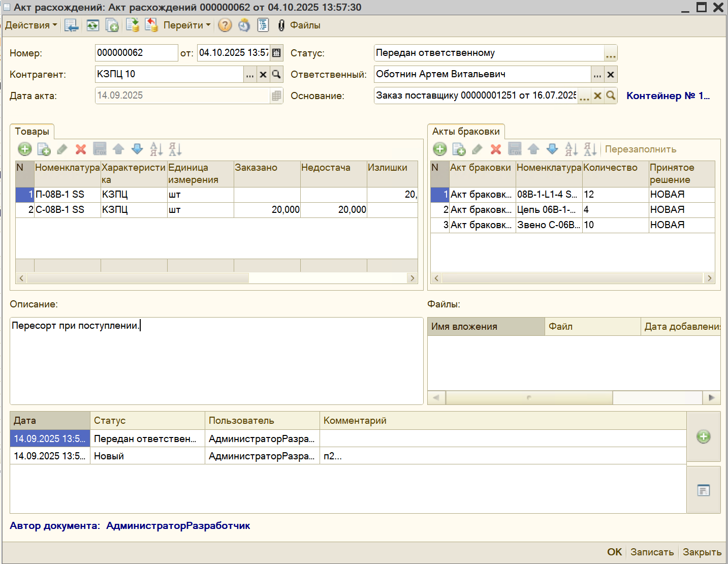Delete selected row in Товары table
Viewport: 728px width, 564px height.
point(81,149)
